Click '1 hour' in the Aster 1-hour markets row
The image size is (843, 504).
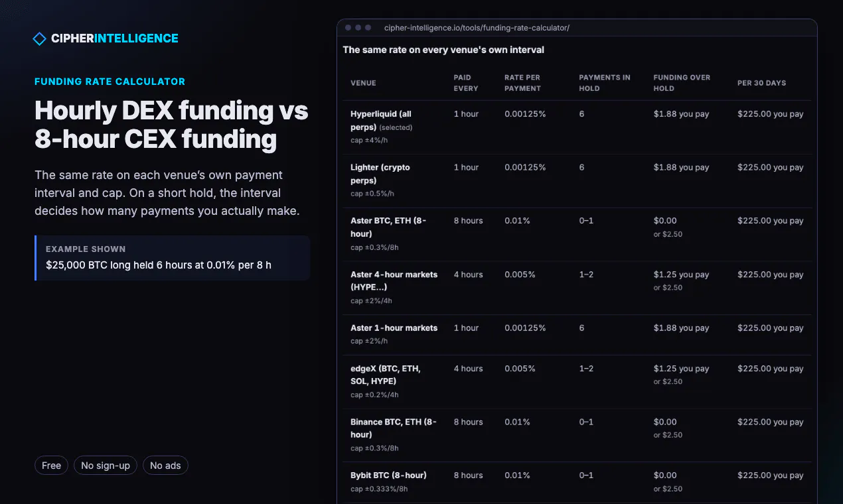pyautogui.click(x=466, y=328)
